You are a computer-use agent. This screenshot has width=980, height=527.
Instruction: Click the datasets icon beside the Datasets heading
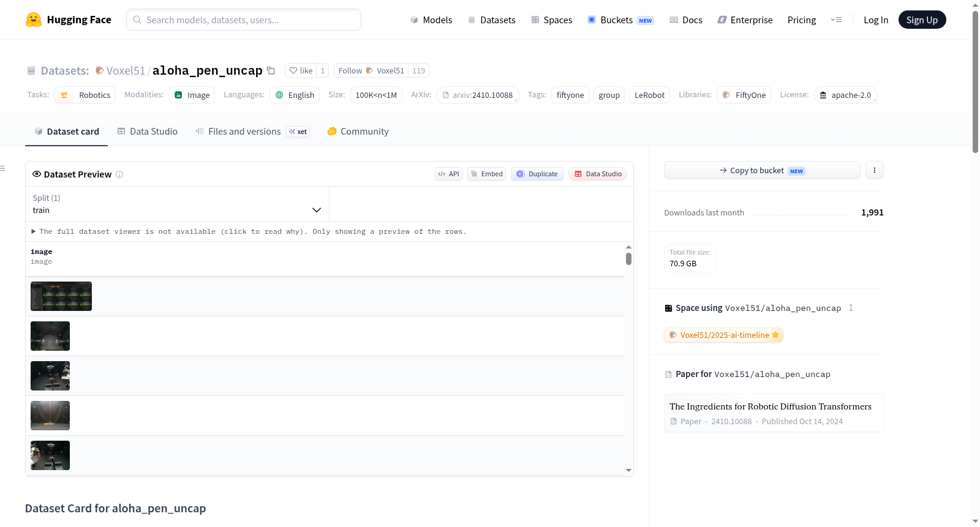pos(31,70)
